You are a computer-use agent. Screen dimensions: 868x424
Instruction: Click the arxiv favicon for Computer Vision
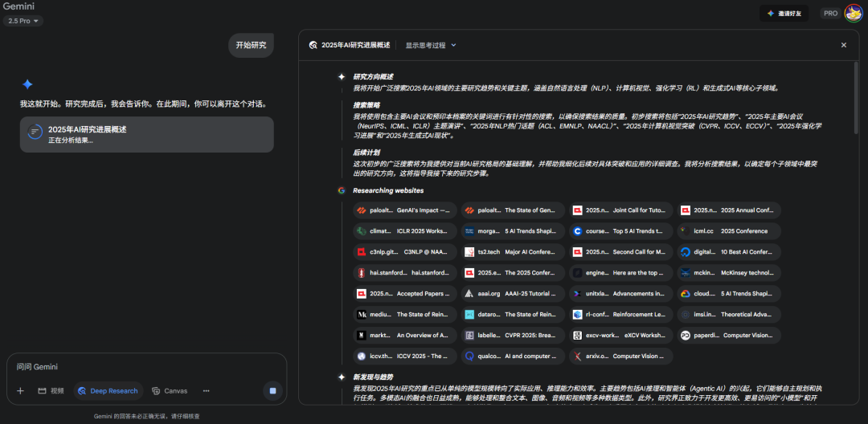click(577, 356)
